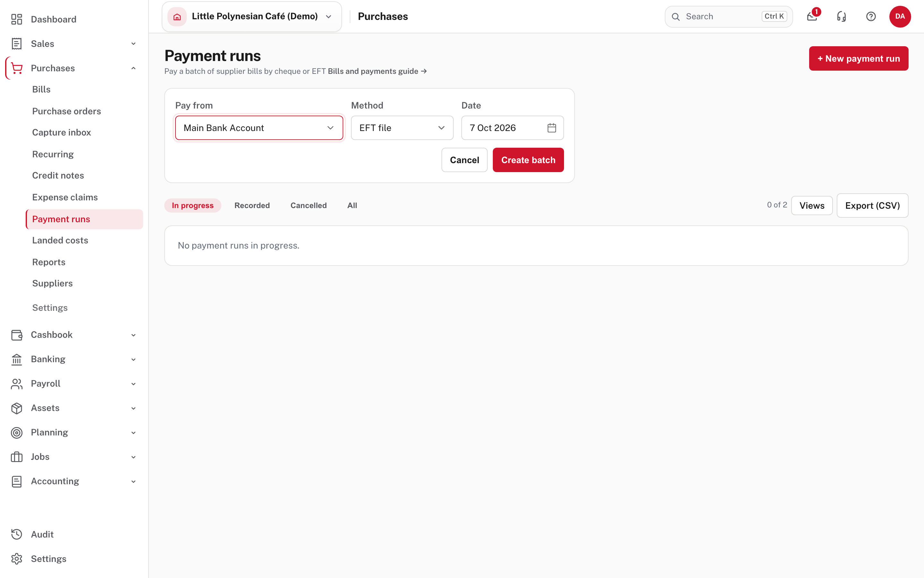The height and width of the screenshot is (578, 924).
Task: Switch to the Cancelled tab
Action: 309,205
